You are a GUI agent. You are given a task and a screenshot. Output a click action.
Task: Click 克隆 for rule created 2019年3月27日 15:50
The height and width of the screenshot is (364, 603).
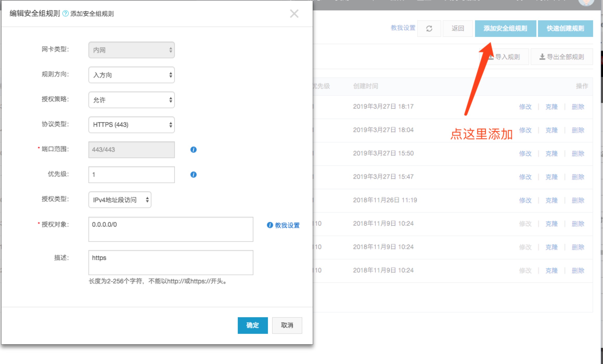pyautogui.click(x=551, y=153)
